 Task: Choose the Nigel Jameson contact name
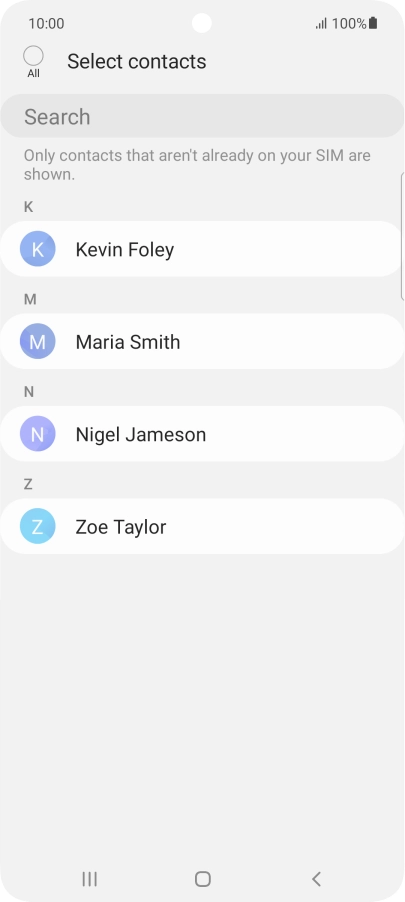(140, 434)
